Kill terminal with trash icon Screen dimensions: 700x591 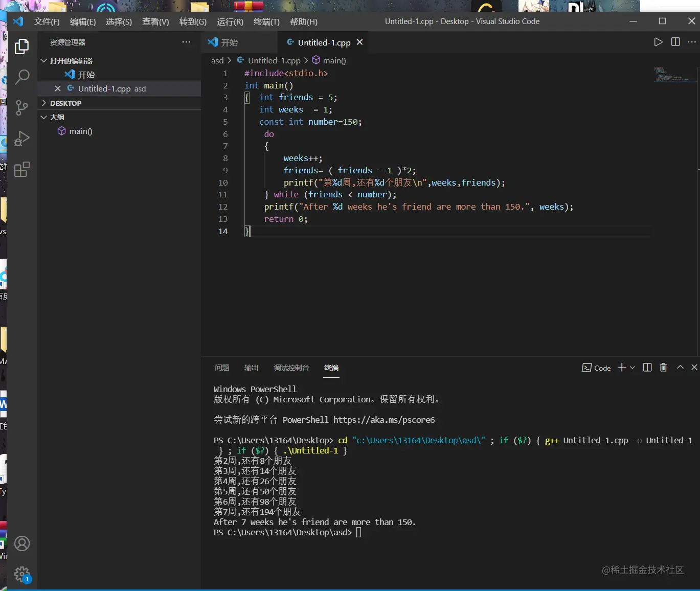(x=663, y=368)
